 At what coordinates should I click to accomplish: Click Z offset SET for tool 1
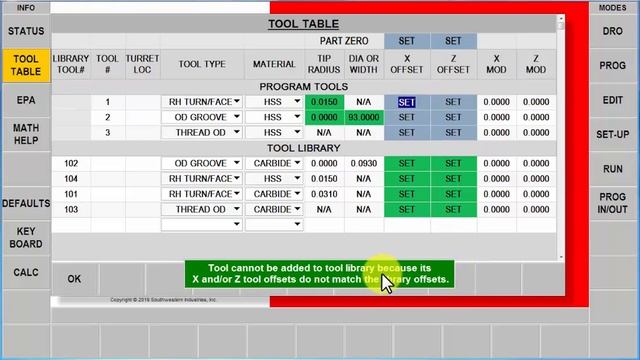[453, 102]
